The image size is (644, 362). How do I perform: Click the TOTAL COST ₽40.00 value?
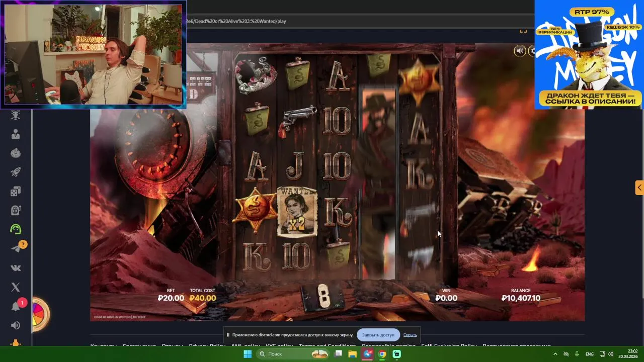click(x=203, y=298)
